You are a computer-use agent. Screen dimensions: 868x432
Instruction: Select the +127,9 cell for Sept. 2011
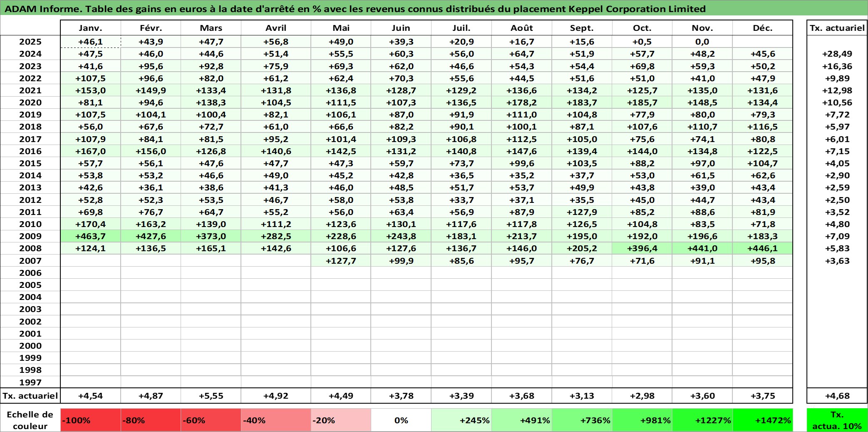coord(582,212)
